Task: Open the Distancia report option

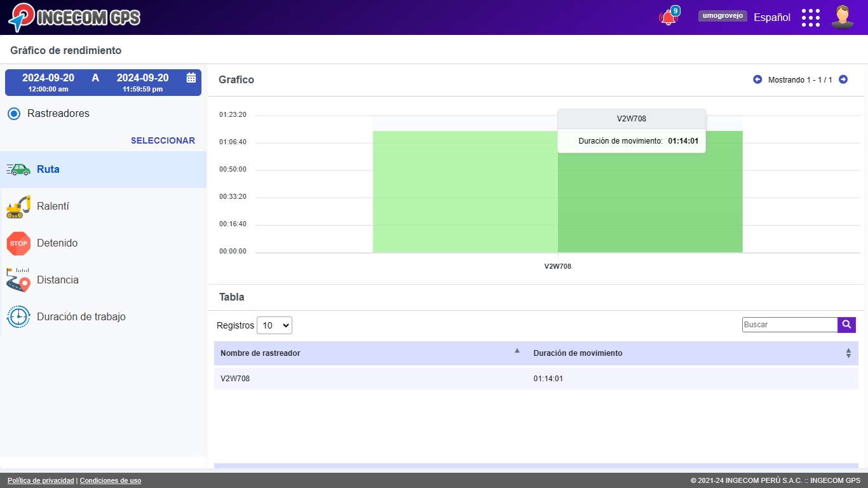Action: (x=57, y=280)
